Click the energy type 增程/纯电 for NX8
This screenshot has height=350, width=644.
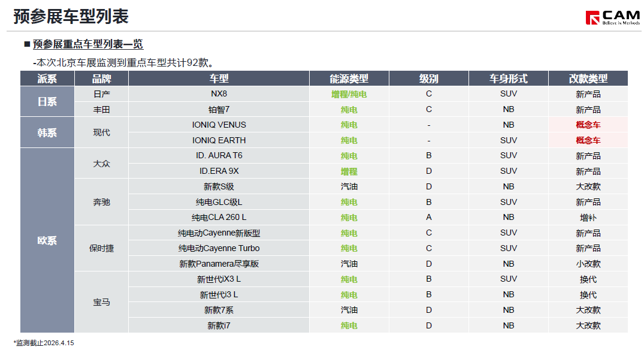tap(349, 94)
